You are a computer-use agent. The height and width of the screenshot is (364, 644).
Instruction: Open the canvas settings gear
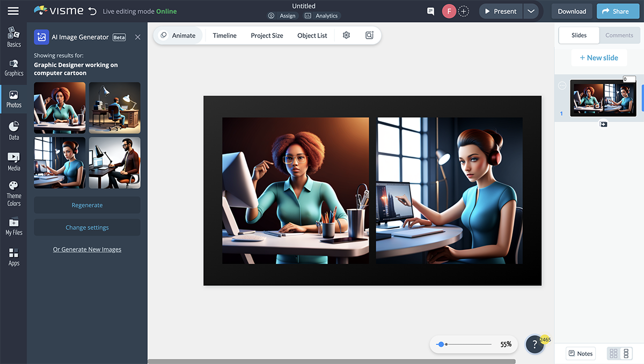[x=346, y=35]
